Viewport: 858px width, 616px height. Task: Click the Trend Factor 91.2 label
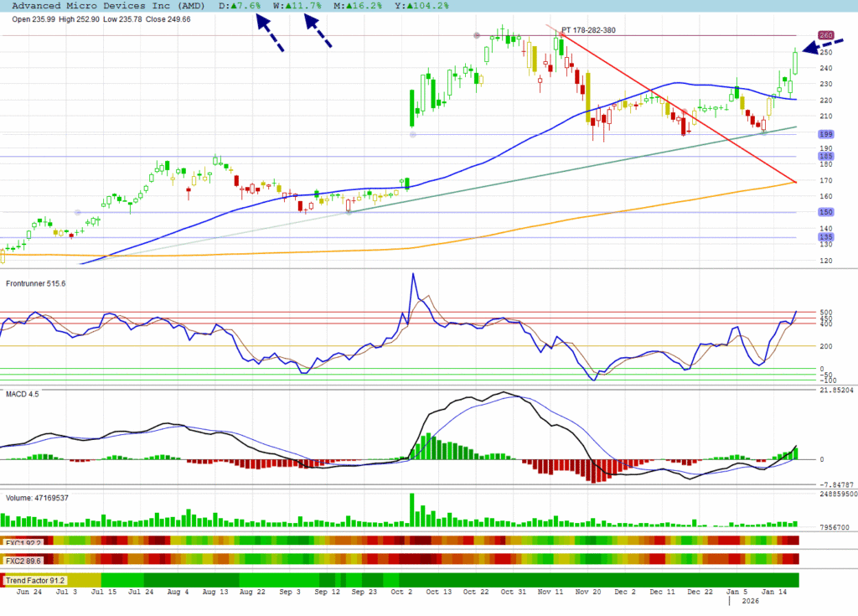pyautogui.click(x=35, y=580)
